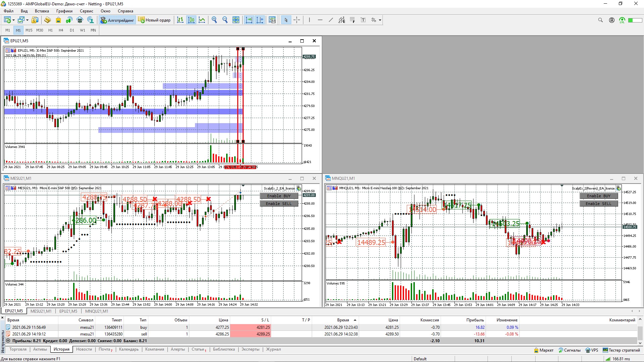
Task: Click the yellow tag toolbar icon
Action: click(x=47, y=20)
